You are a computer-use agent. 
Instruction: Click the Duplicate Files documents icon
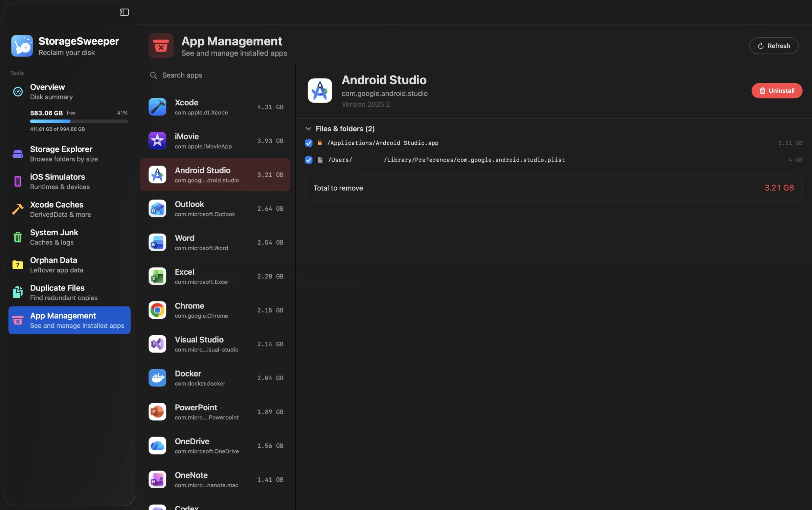click(x=18, y=293)
